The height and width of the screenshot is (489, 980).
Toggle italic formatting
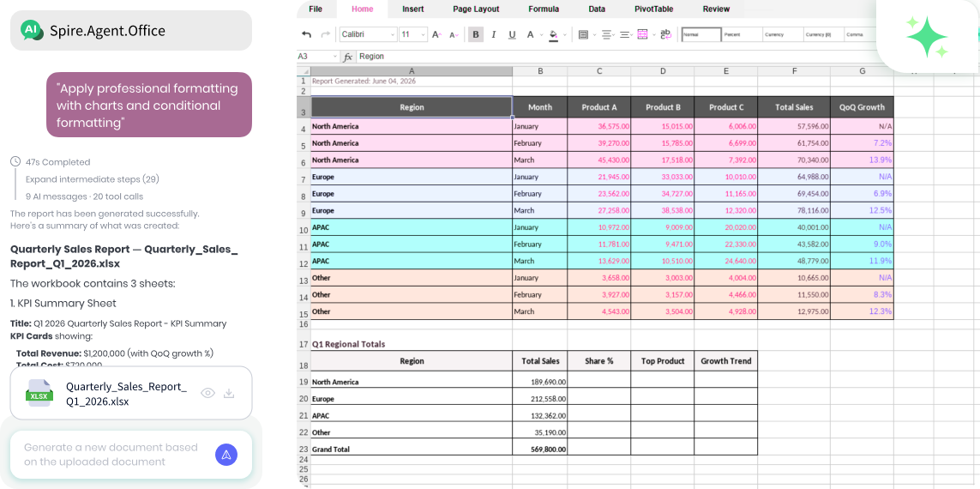tap(494, 35)
